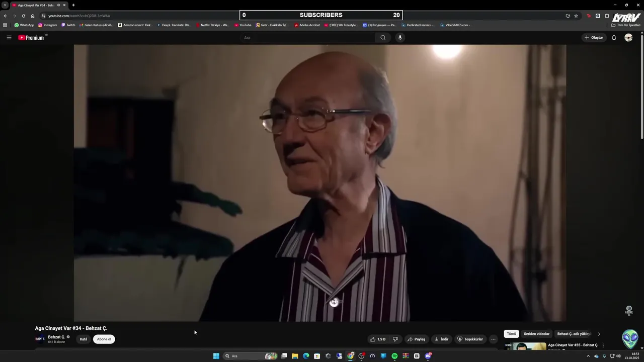This screenshot has height=362, width=644.
Task: Pause the video by clicking player
Action: (320, 183)
